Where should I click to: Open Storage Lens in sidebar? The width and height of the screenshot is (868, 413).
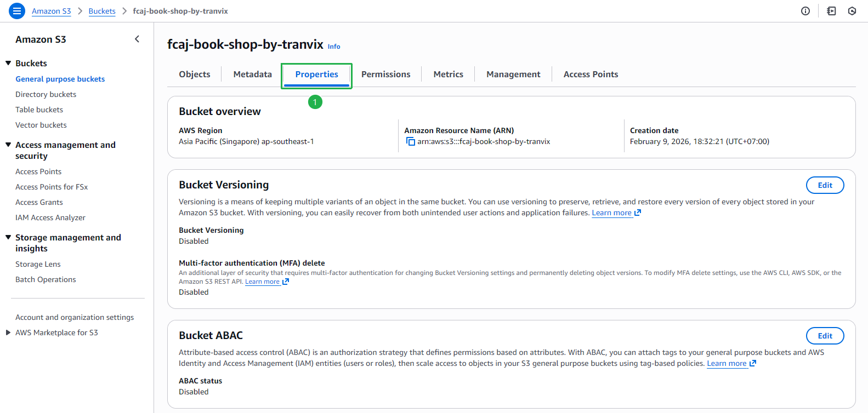[x=38, y=264]
